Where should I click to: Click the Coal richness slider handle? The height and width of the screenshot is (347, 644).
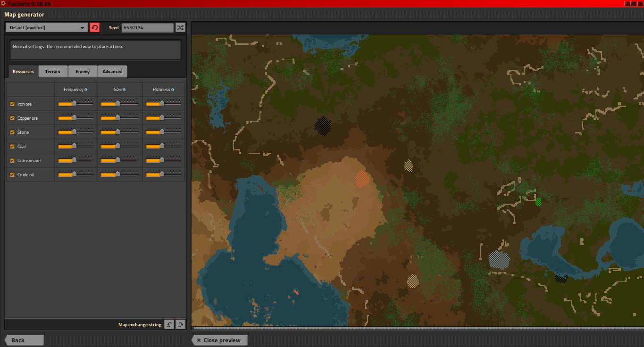tap(162, 146)
